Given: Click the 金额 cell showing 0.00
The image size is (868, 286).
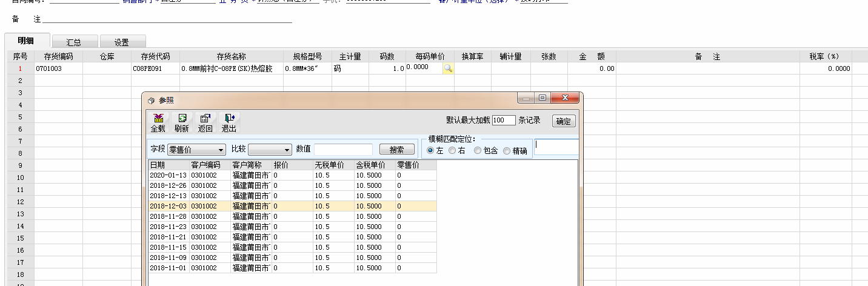Looking at the screenshot, I should [592, 68].
